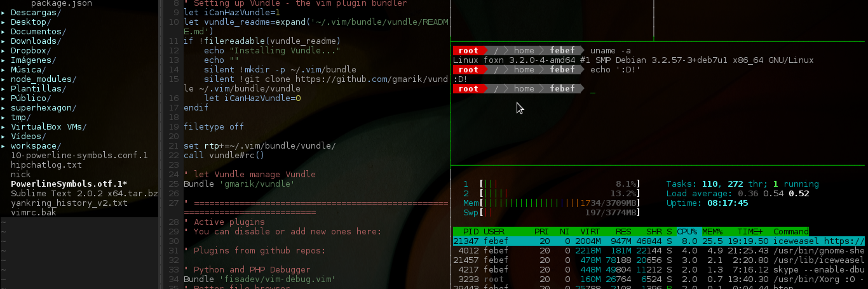Select htop process row 3233 Xorg
The height and width of the screenshot is (289, 868).
click(x=659, y=279)
